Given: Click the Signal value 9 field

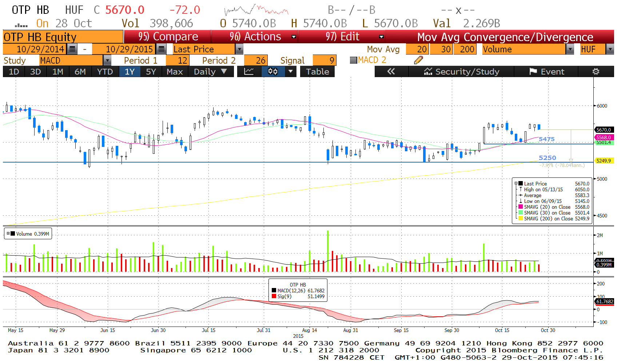Looking at the screenshot, I should pos(325,60).
